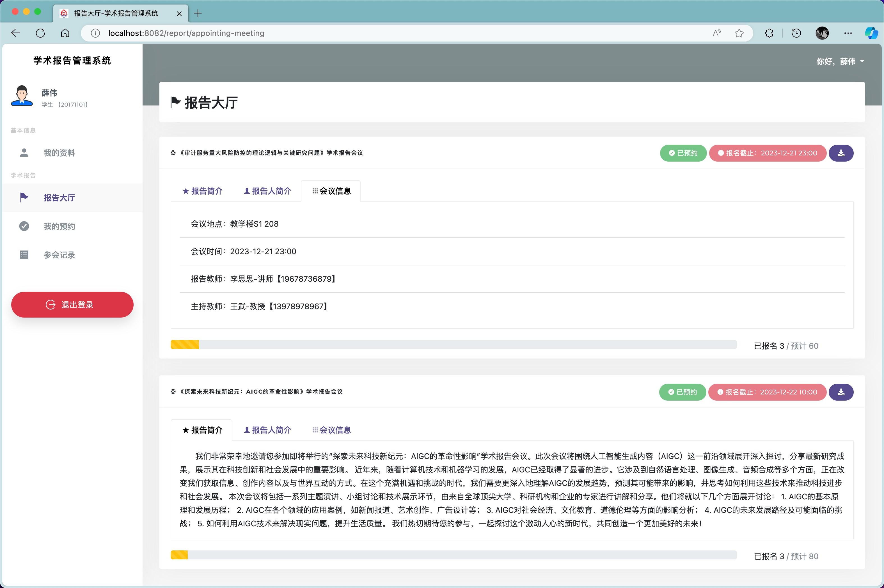Viewport: 884px width, 588px height.
Task: Switch to 会议信息 tab in the AIGC report
Action: pyautogui.click(x=331, y=430)
